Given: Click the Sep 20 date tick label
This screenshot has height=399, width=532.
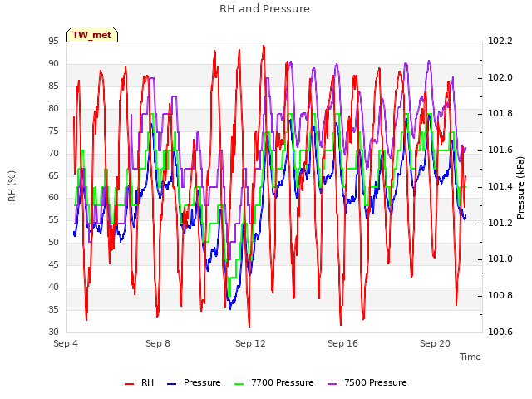Looking at the screenshot, I should (x=435, y=343).
